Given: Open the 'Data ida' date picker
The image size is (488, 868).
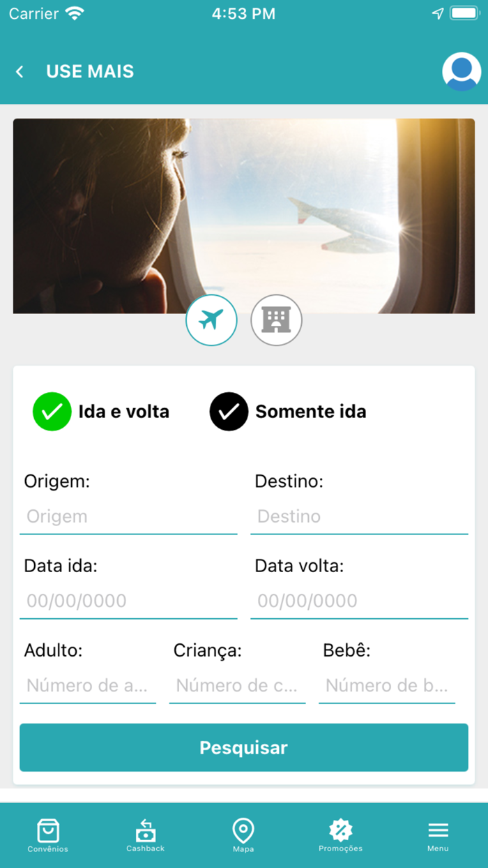Looking at the screenshot, I should (128, 601).
